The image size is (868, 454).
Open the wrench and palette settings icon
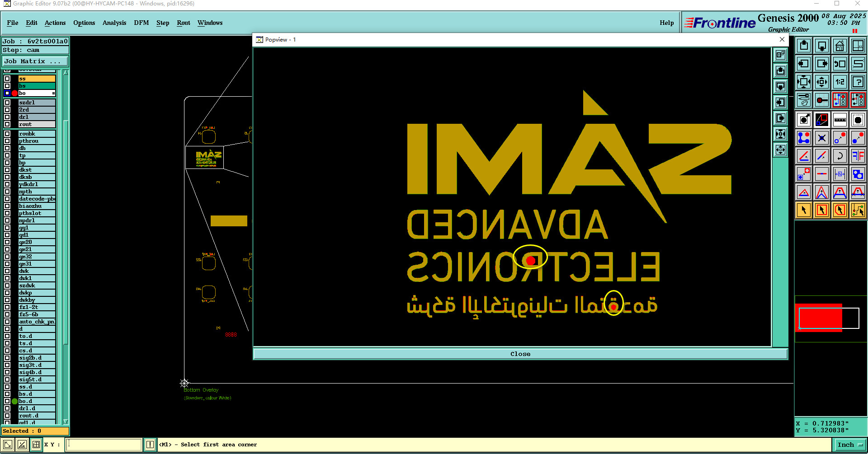pos(804,100)
